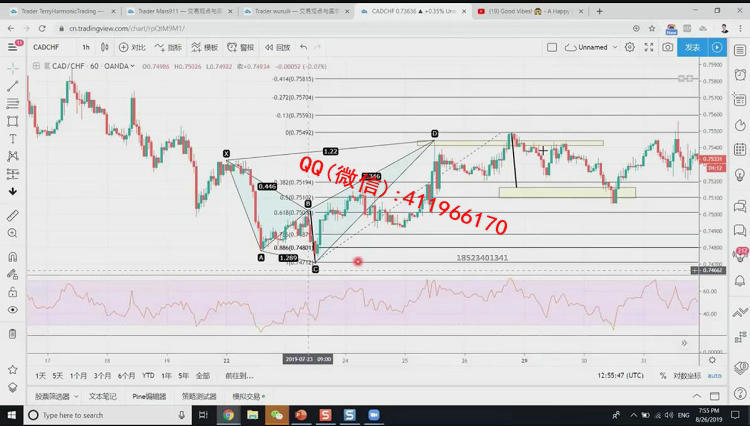The width and height of the screenshot is (750, 426).
Task: Expand the arrow next to Unnamed layout
Action: tap(615, 47)
